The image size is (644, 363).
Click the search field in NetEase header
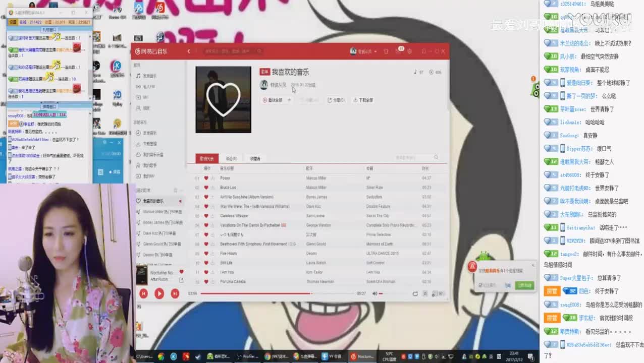[x=233, y=51]
